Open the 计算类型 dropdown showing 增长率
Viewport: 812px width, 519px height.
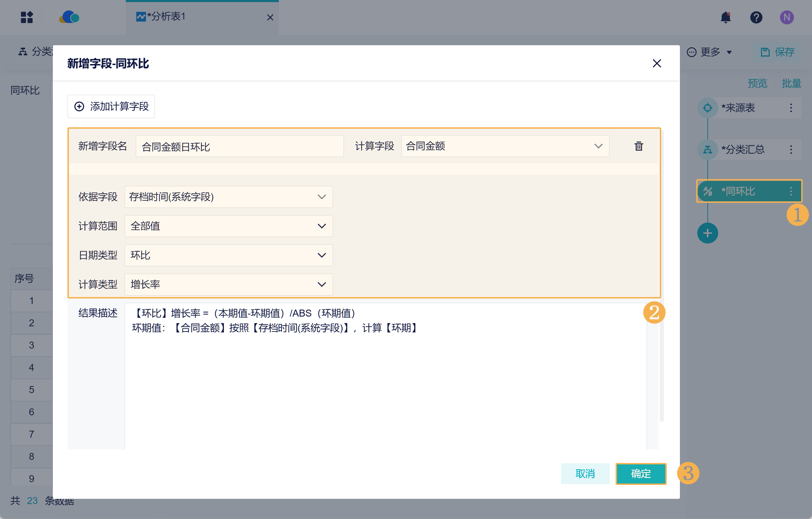tap(228, 285)
